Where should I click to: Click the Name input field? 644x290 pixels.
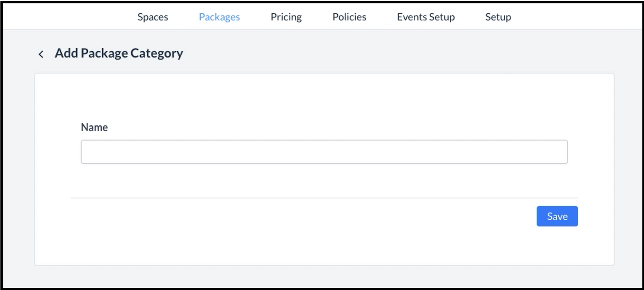324,152
